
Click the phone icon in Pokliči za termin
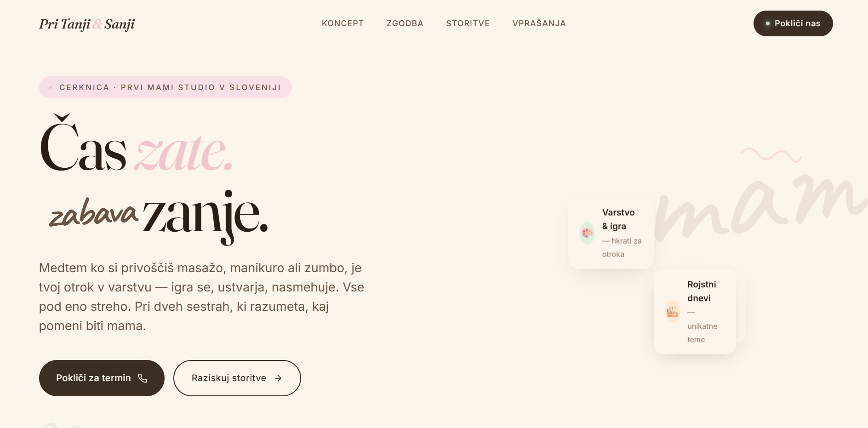point(143,378)
